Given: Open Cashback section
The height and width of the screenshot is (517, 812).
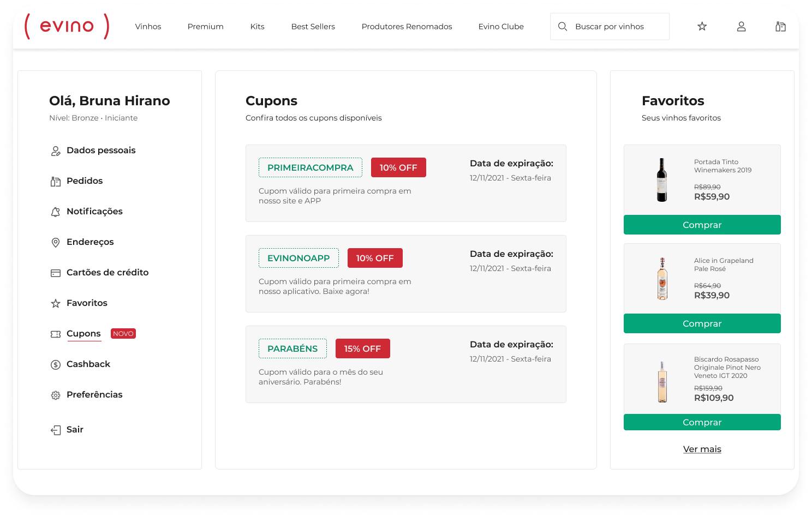Looking at the screenshot, I should point(88,364).
